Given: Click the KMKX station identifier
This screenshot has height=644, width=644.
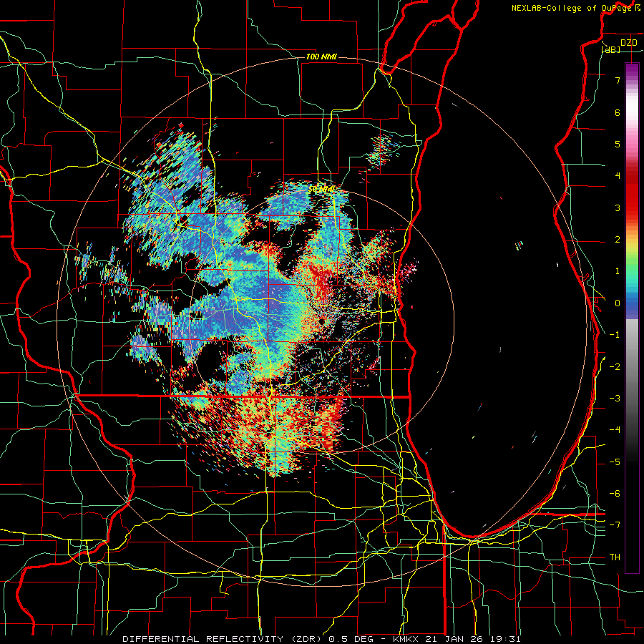Looking at the screenshot, I should click(x=407, y=639).
